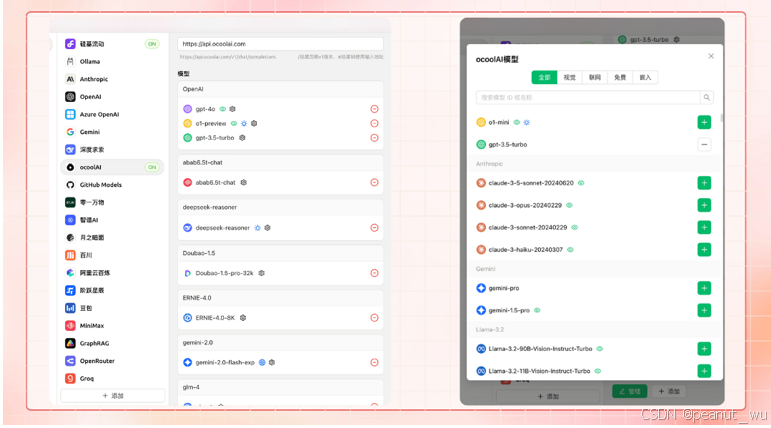Viewport: 771px width, 428px height.
Task: Open settings gear for gpt-3.5-turbo in list
Action: [242, 138]
